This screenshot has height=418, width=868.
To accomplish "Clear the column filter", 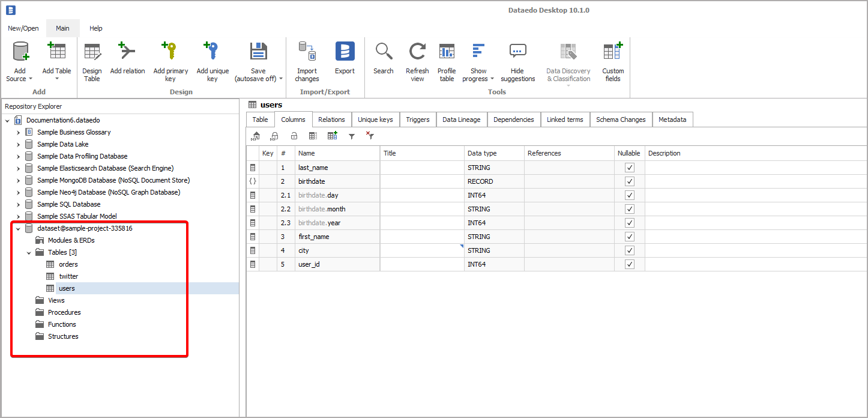I will pyautogui.click(x=370, y=136).
